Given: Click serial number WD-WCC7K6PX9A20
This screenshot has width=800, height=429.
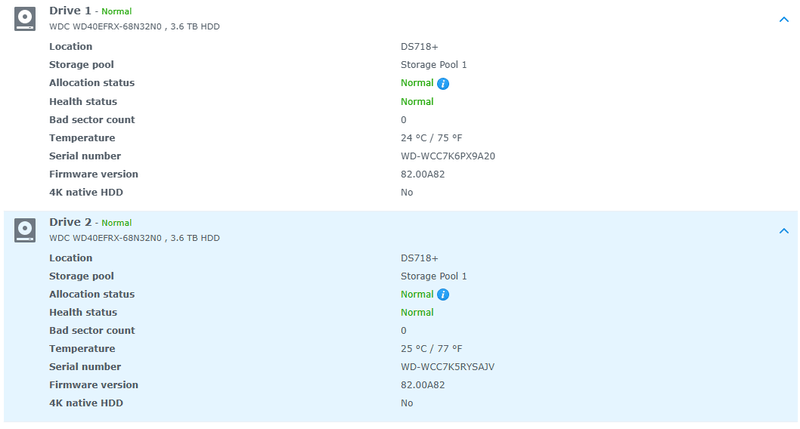Looking at the screenshot, I should 448,156.
